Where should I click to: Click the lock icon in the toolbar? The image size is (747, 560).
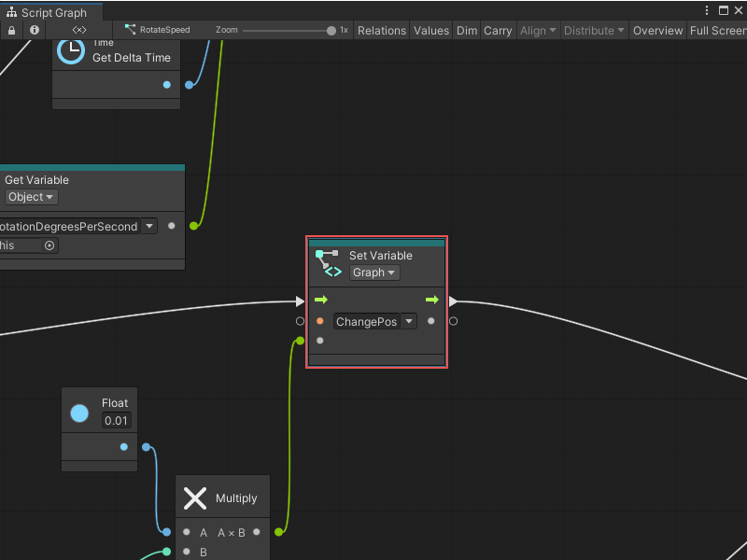click(11, 30)
